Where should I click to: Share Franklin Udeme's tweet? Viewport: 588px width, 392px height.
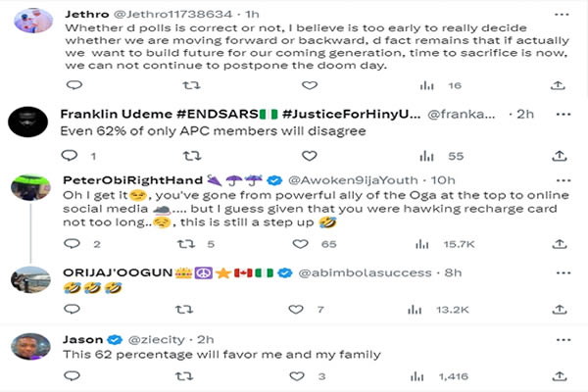point(560,156)
